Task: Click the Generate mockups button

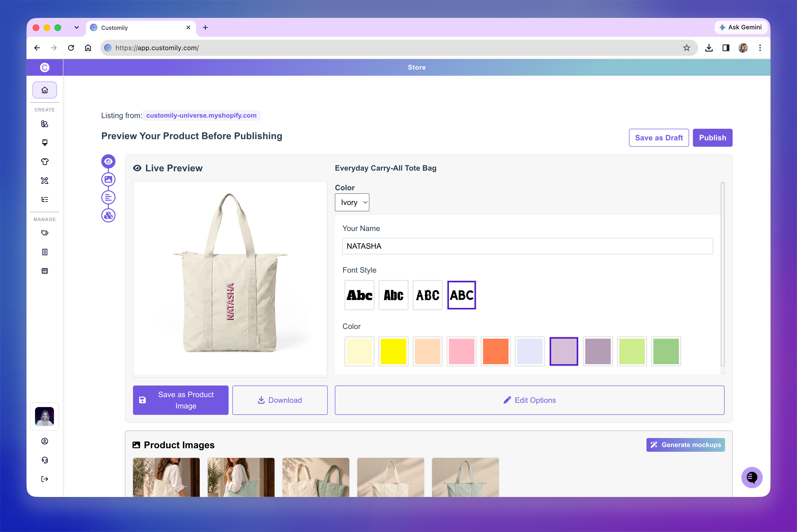Action: [x=685, y=445]
